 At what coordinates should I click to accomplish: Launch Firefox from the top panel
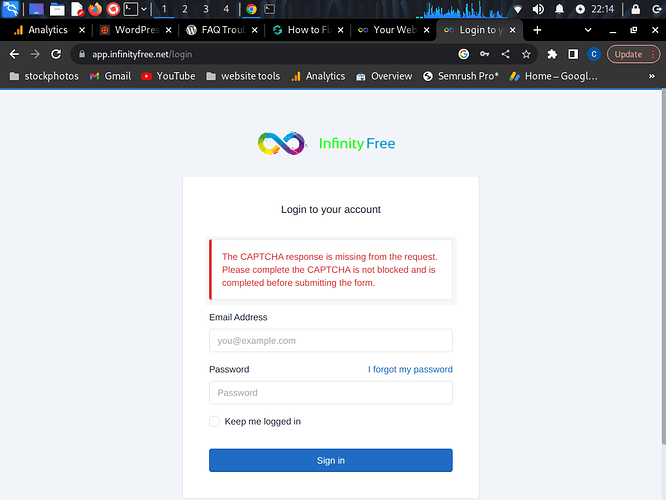pos(95,9)
